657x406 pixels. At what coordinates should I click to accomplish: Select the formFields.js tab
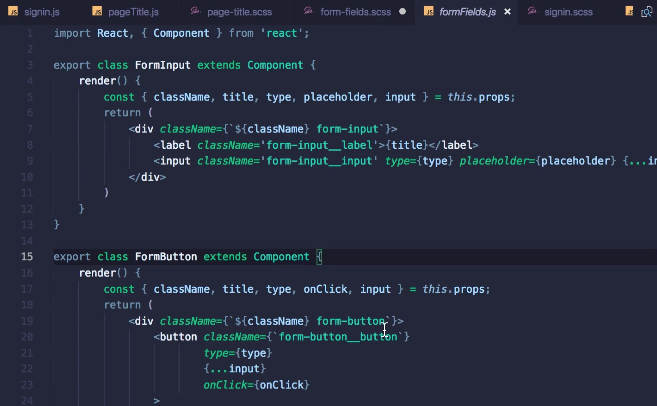pos(467,12)
